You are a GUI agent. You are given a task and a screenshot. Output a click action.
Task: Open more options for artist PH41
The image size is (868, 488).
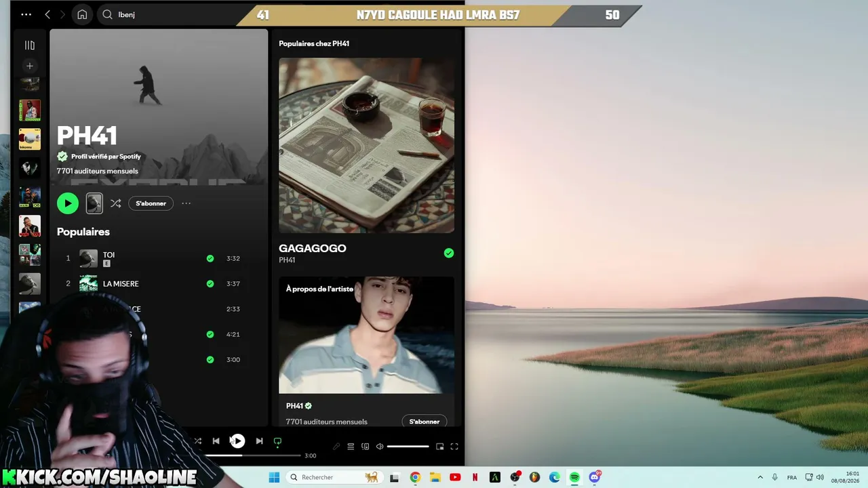click(x=186, y=203)
